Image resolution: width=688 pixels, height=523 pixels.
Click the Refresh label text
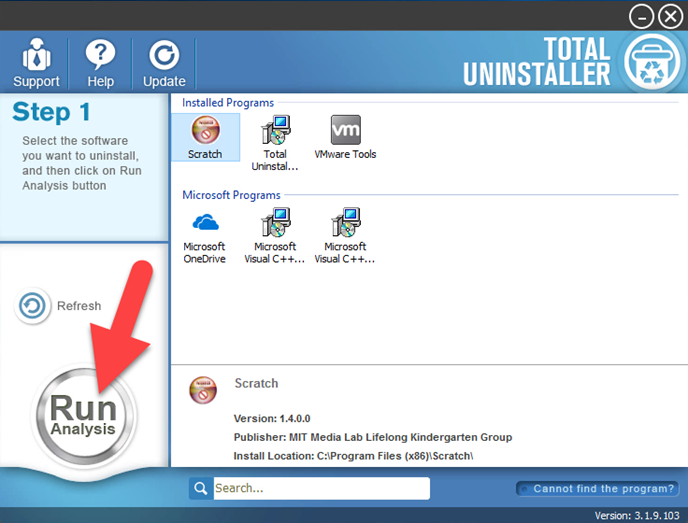tap(79, 306)
